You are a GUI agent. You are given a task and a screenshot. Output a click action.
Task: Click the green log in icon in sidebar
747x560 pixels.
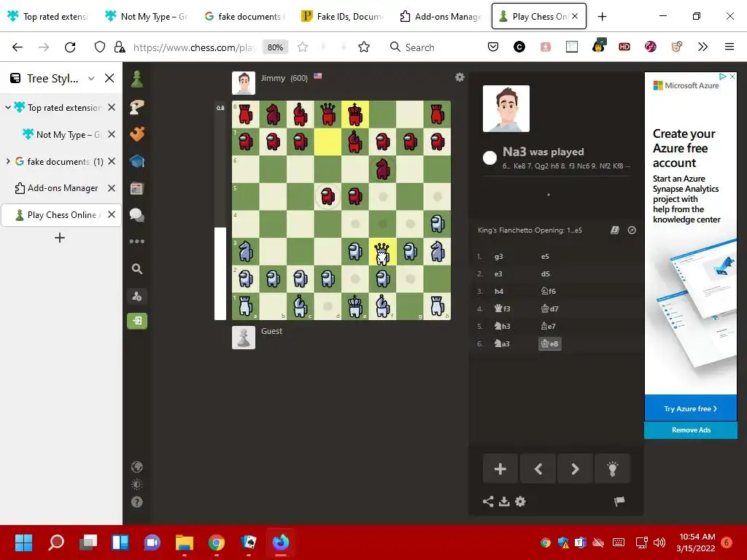click(x=136, y=321)
